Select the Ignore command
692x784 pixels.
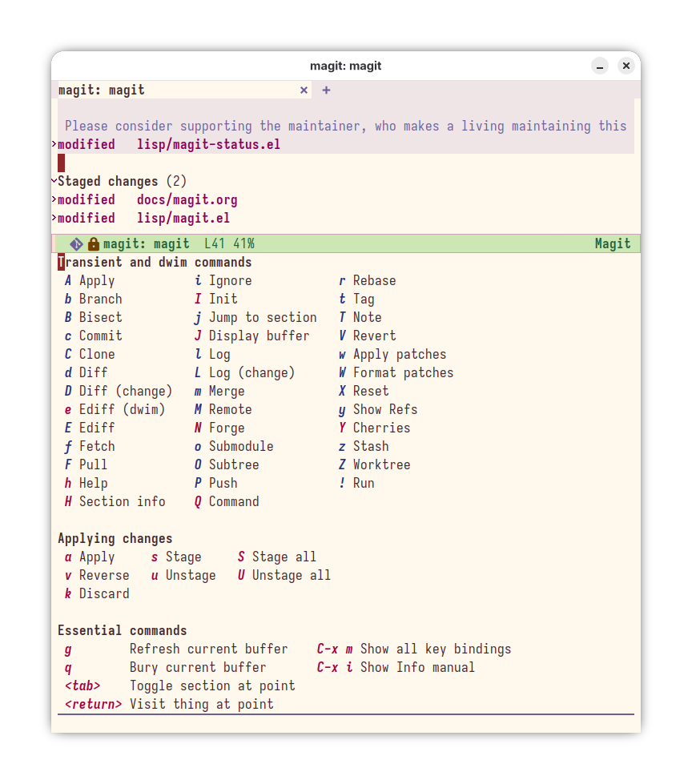[223, 280]
